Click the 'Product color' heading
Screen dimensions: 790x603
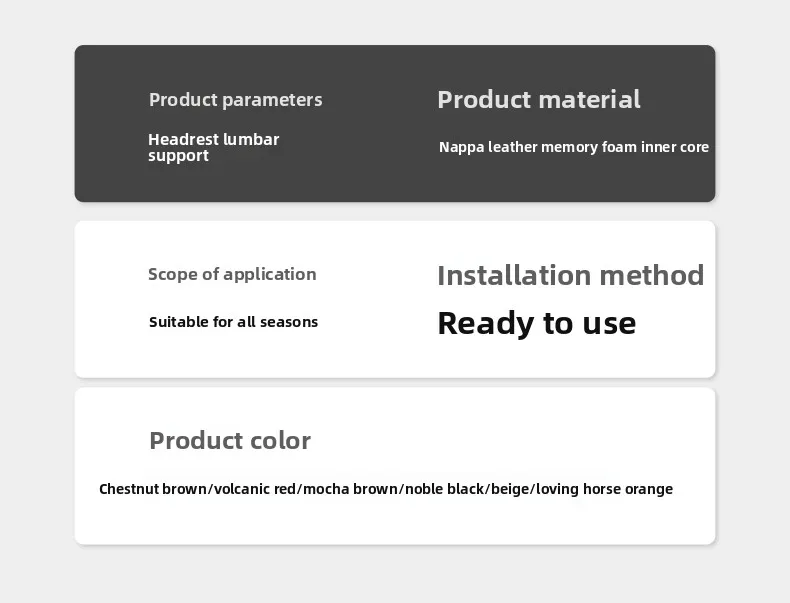point(230,441)
